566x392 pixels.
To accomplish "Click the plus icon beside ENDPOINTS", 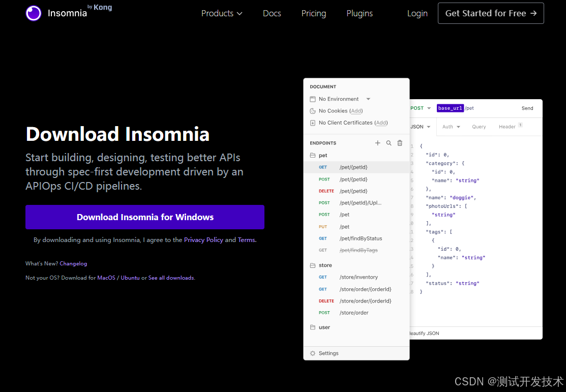I will point(377,143).
